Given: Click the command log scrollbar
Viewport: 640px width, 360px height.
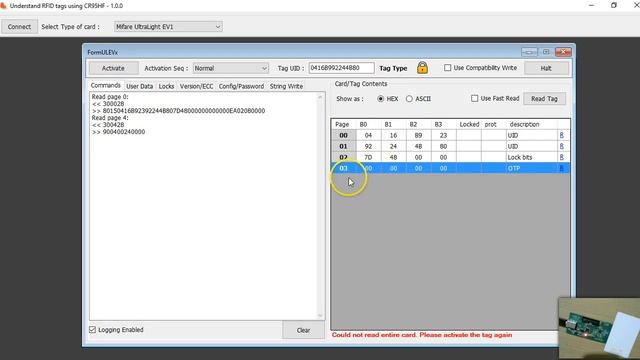Looking at the screenshot, I should tap(320, 206).
